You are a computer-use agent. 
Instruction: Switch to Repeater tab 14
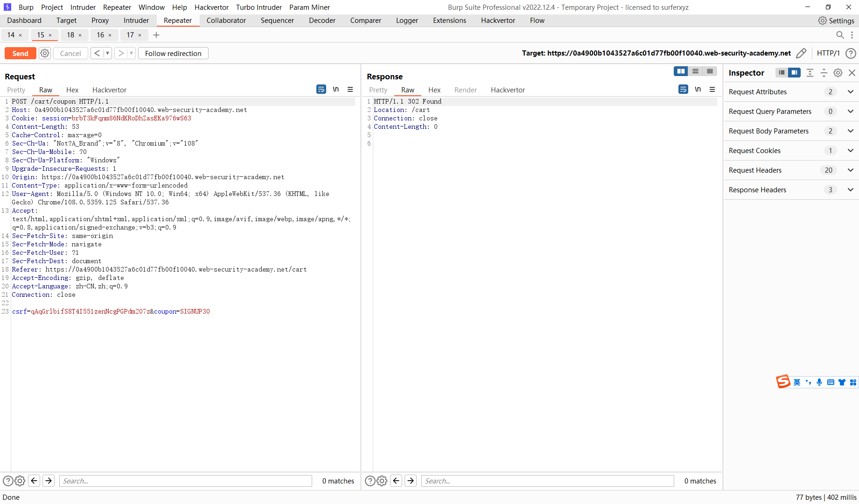click(11, 35)
